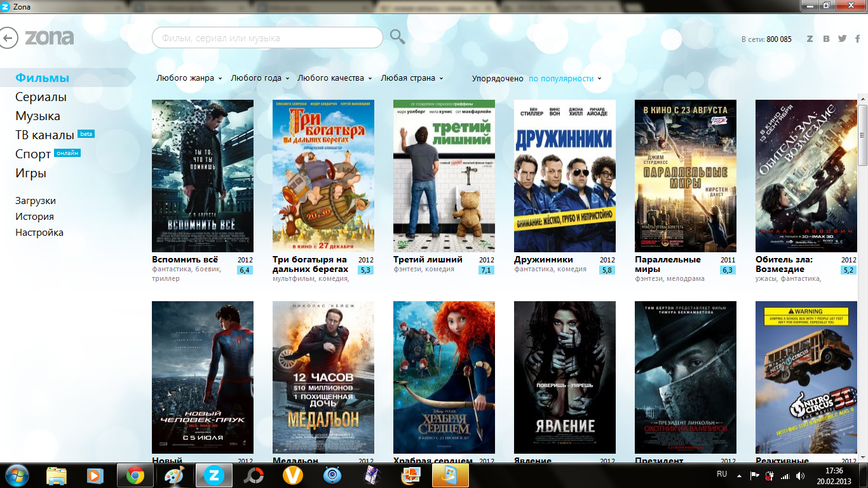Open Загрузки downloads page
Viewport: 868px width, 488px height.
[x=36, y=201]
